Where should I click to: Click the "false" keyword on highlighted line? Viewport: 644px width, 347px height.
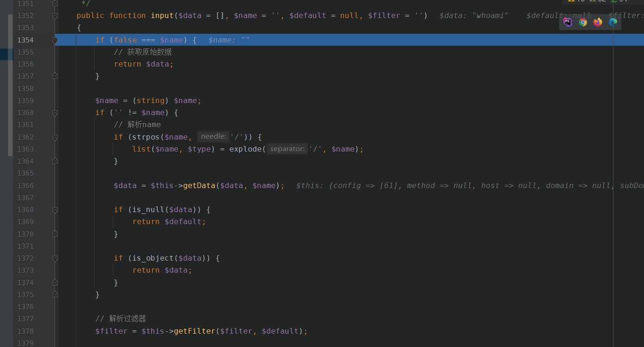[x=125, y=40]
